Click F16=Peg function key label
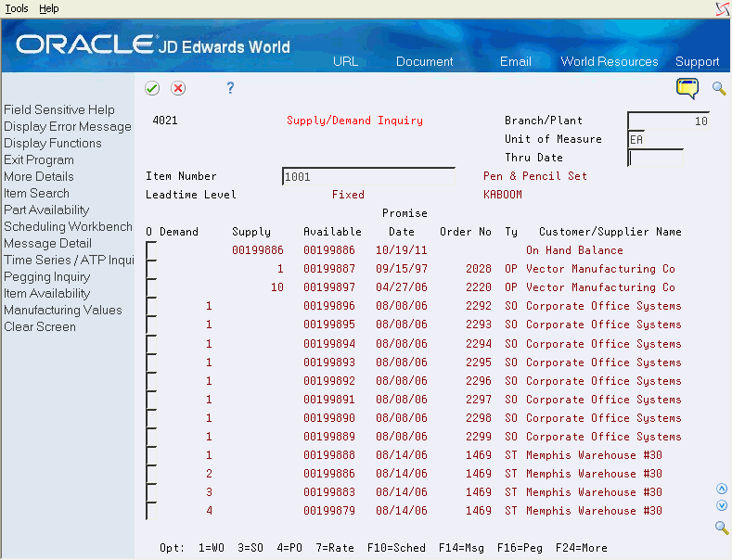Screen dimensions: 732x560 pos(520,548)
